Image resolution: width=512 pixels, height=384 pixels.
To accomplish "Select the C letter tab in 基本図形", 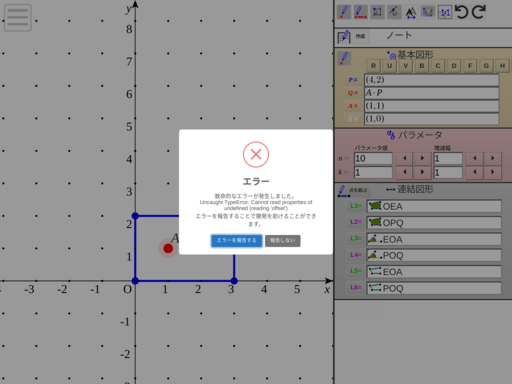I will (x=438, y=66).
